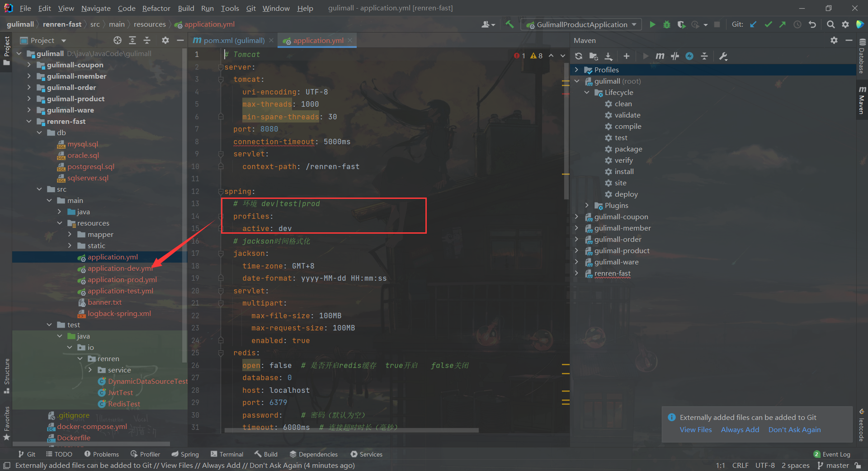Start debug with the bug icon

click(x=666, y=24)
